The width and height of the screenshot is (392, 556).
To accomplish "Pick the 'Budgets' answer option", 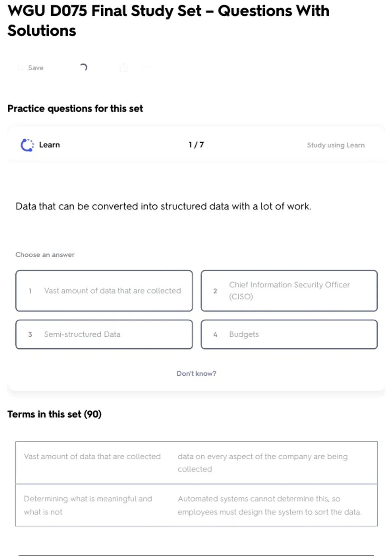I will 289,334.
